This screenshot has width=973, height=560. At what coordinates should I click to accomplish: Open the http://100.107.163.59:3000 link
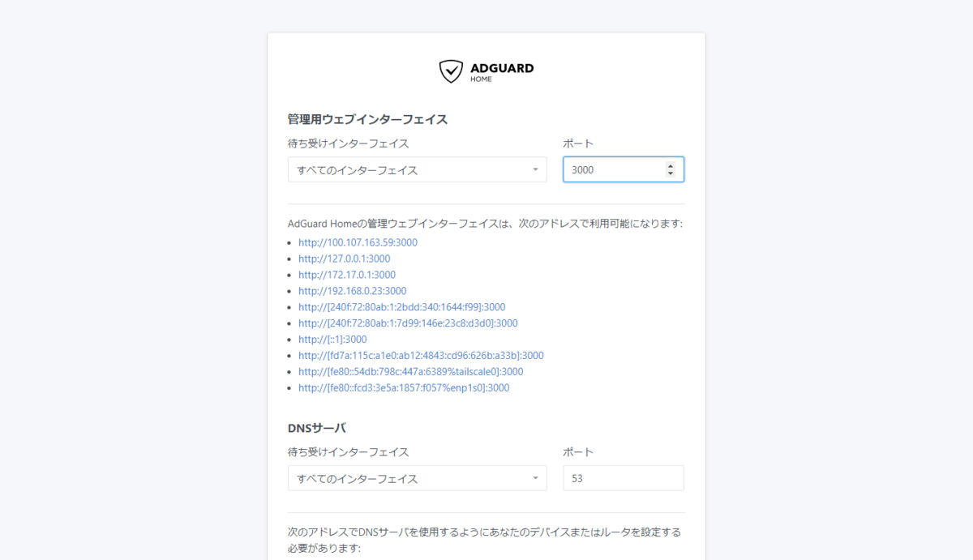pos(358,242)
